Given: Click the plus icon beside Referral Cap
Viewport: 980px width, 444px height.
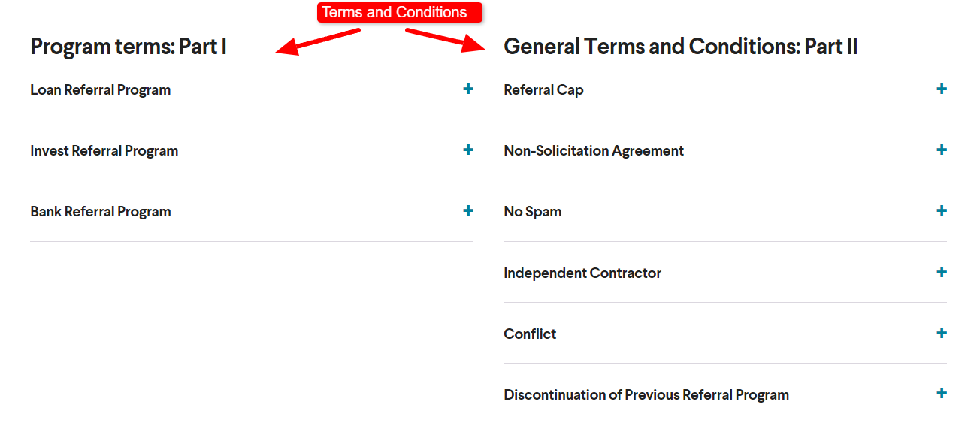Looking at the screenshot, I should point(941,89).
